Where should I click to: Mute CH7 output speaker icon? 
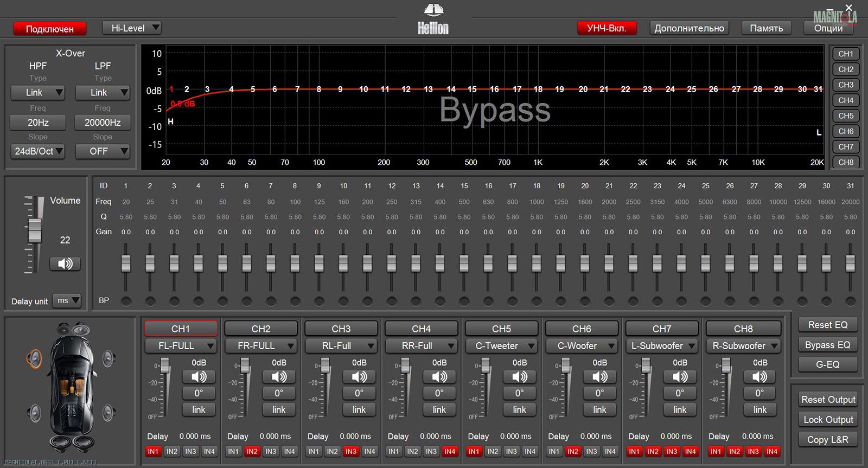pyautogui.click(x=680, y=376)
